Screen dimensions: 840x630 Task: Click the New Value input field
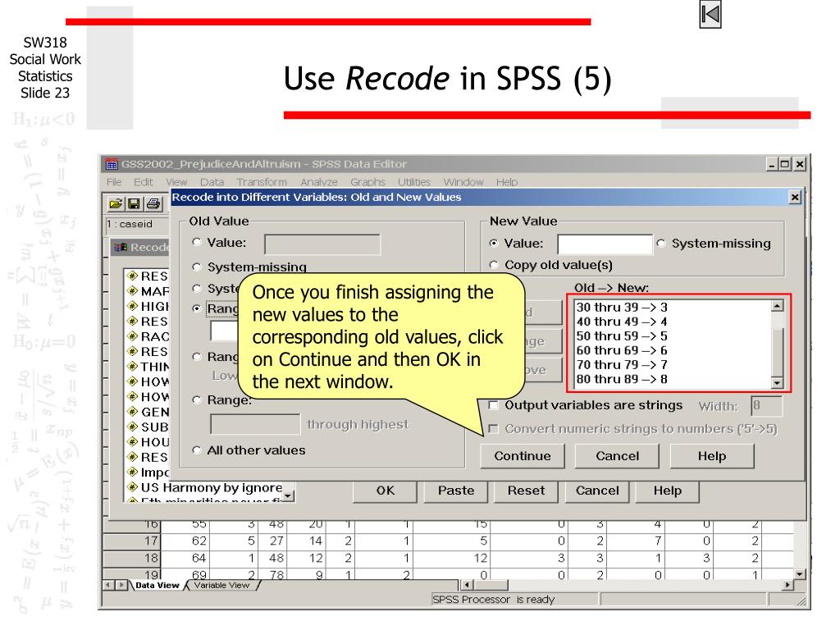click(x=604, y=244)
